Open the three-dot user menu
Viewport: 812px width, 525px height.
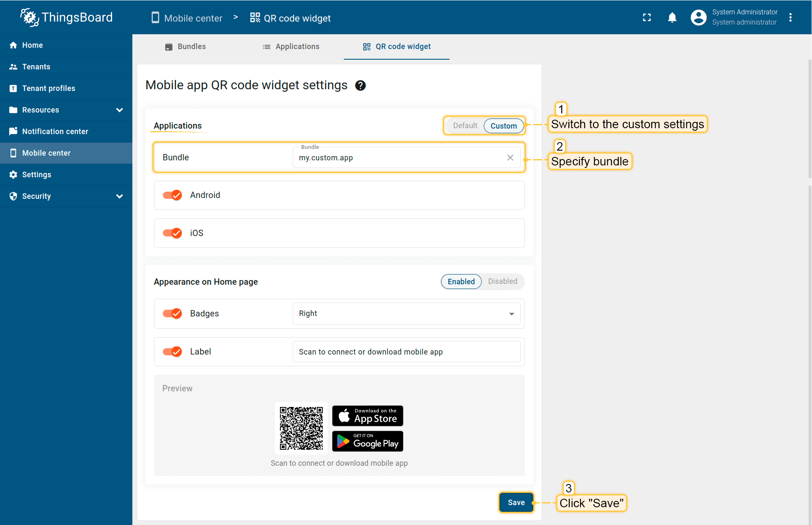click(x=790, y=17)
